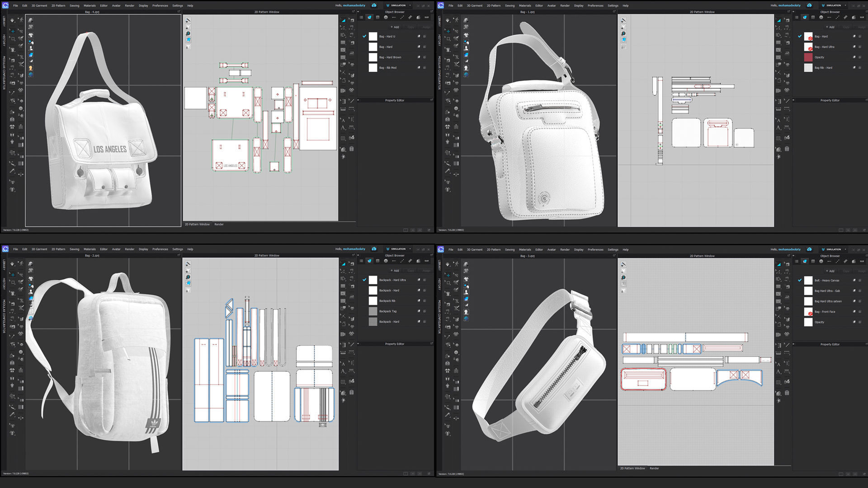Switch to the Render tab in Bag - 4 window
868x488 pixels.
[x=219, y=225]
